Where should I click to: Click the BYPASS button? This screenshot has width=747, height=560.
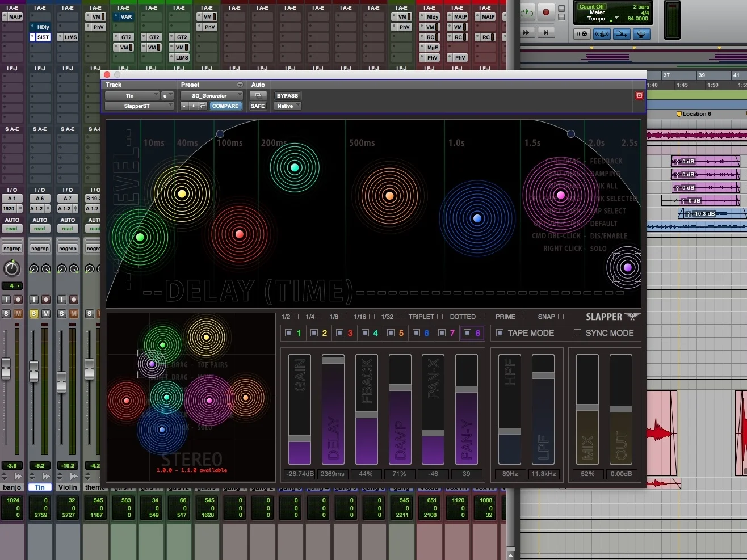pos(287,96)
